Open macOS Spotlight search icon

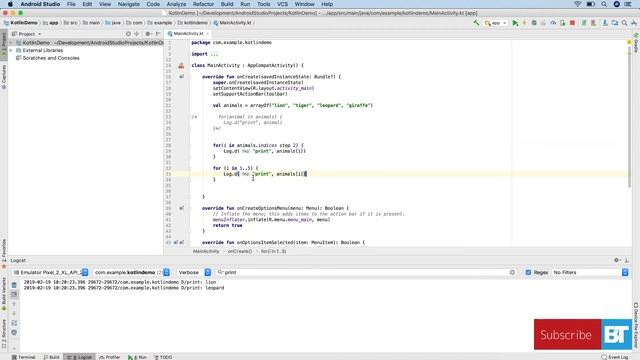tap(604, 4)
